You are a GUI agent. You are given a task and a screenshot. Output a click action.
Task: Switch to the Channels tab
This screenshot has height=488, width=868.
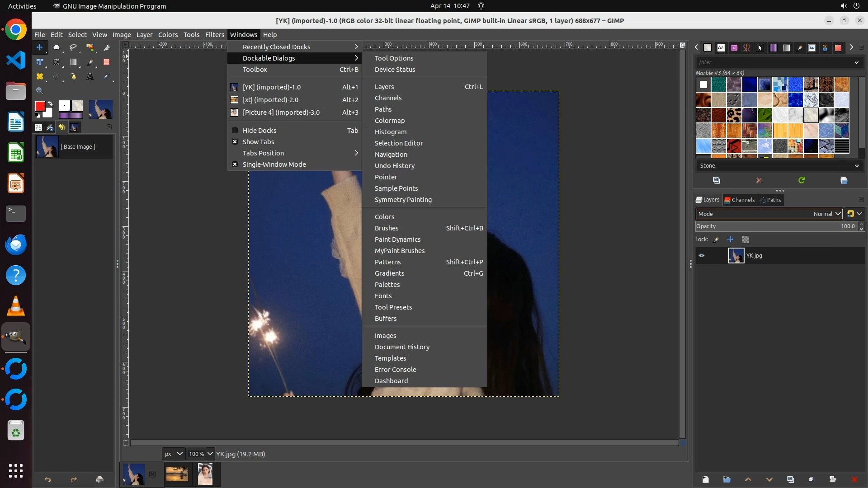click(740, 200)
